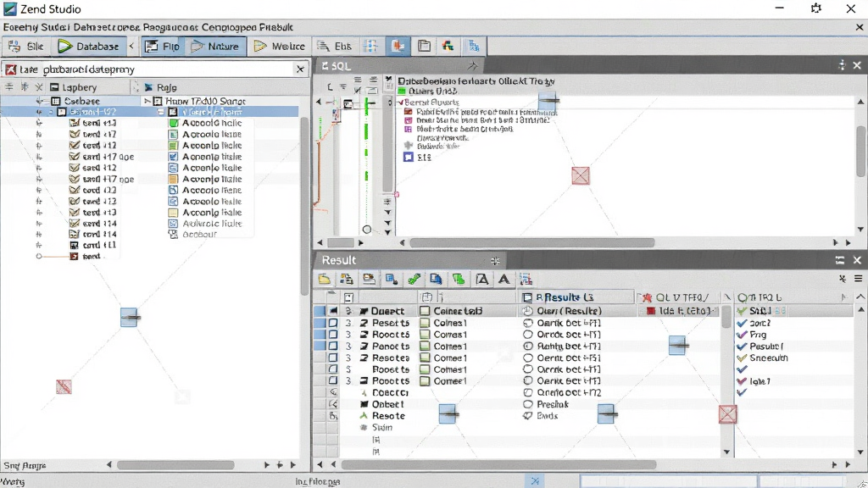Screen dimensions: 868x488
Task: Open the hamburger menu in Result panel
Action: point(858,279)
